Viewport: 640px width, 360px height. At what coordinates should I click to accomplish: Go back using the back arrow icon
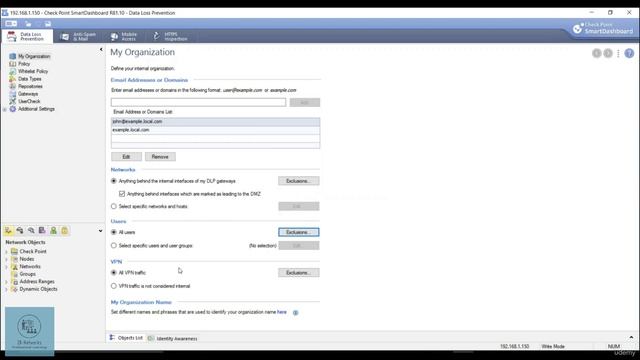pos(596,53)
